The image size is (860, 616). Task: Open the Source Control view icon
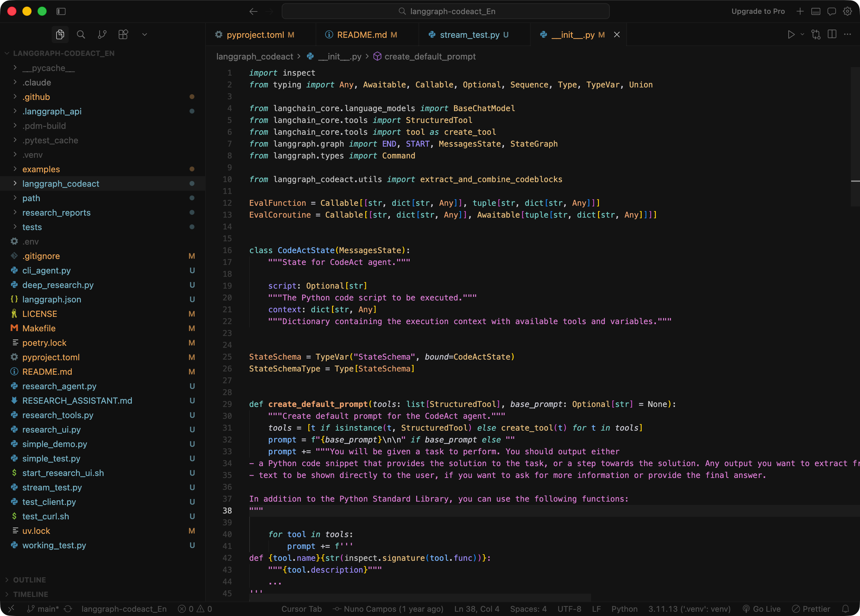102,35
